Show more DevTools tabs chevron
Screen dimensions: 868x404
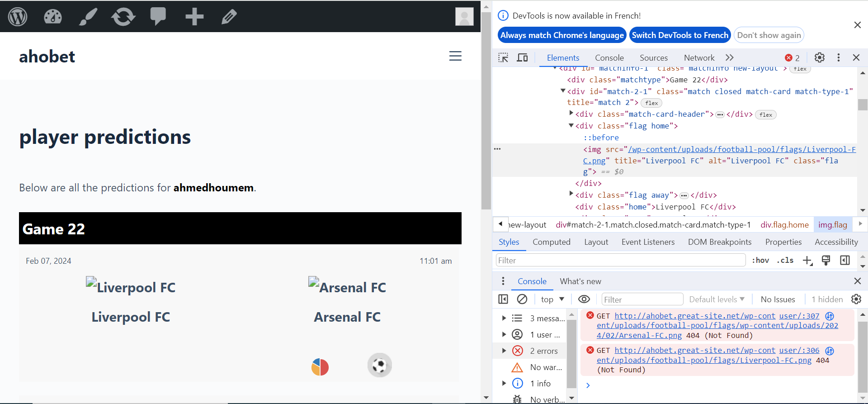[x=729, y=57]
